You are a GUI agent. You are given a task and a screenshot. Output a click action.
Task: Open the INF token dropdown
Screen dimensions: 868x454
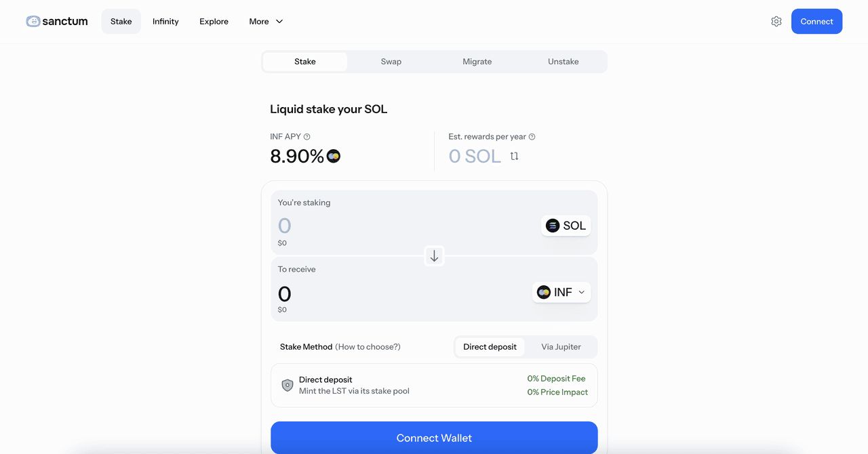561,292
